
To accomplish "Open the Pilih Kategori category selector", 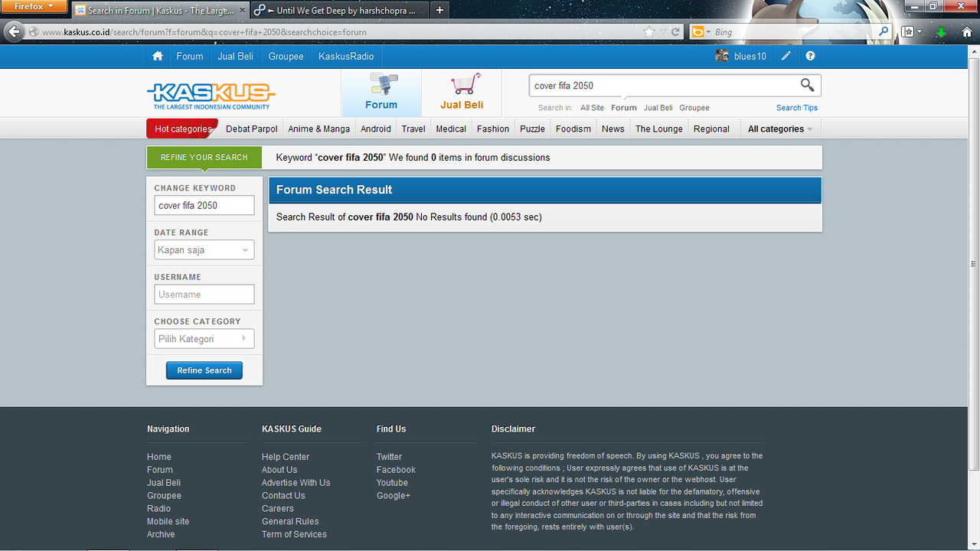I will pyautogui.click(x=204, y=339).
